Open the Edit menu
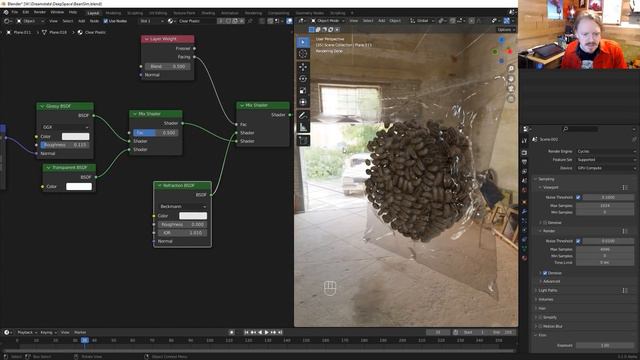Screen dimensions: 640x360 26,12
